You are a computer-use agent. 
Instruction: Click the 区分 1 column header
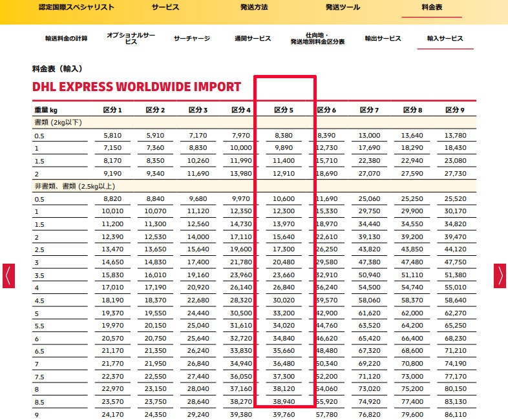pos(112,110)
